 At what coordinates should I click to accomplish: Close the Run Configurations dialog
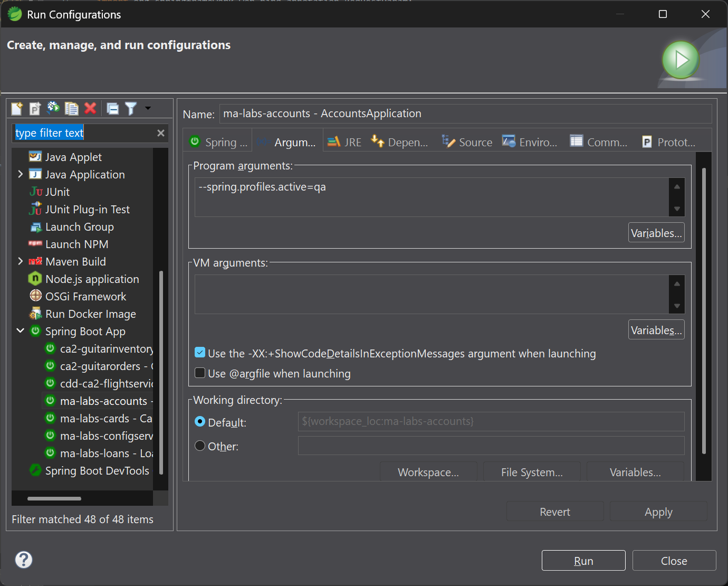click(x=674, y=561)
